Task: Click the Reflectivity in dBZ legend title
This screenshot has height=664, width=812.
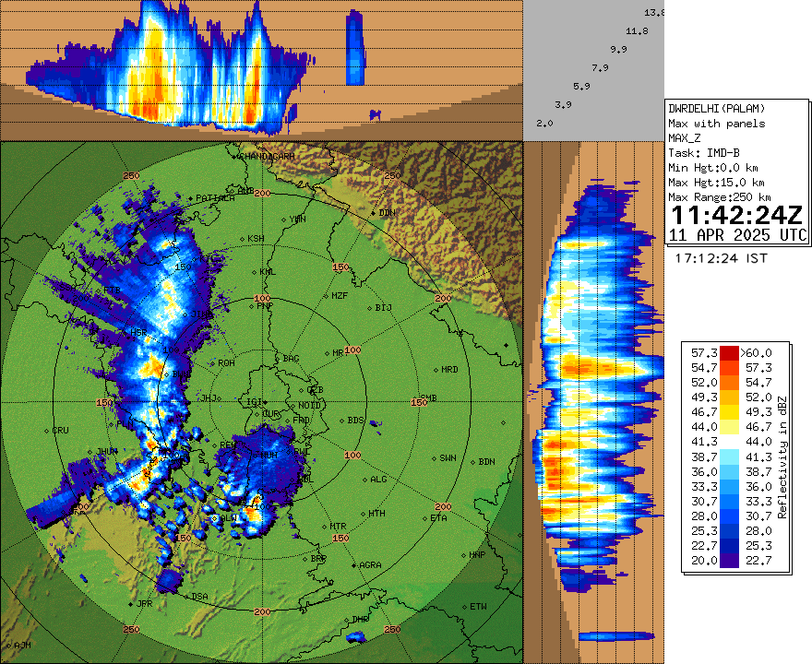Action: pos(782,457)
